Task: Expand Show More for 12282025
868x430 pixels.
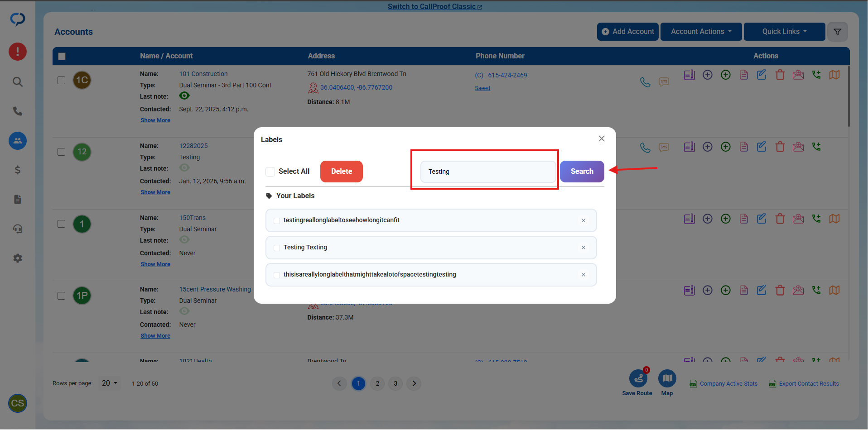Action: click(155, 192)
